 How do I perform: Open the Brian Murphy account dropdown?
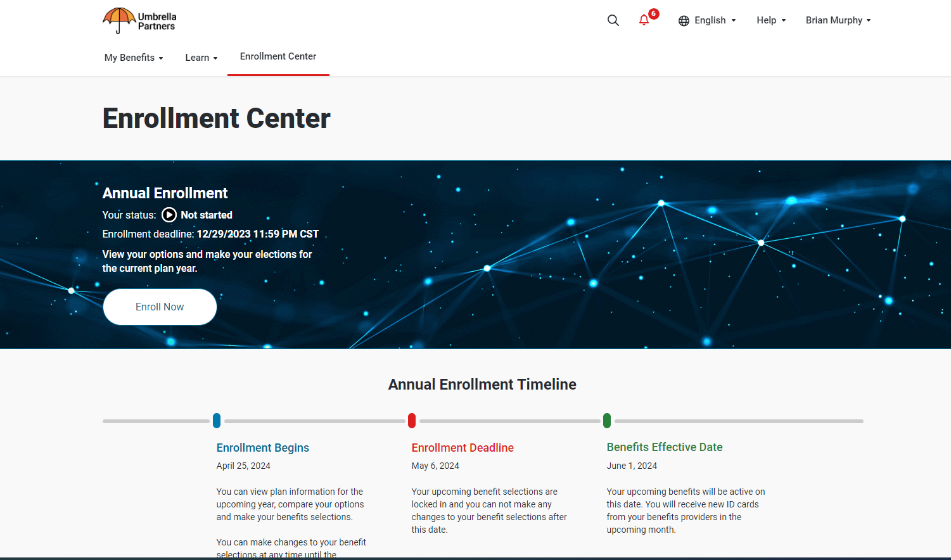[x=838, y=20]
